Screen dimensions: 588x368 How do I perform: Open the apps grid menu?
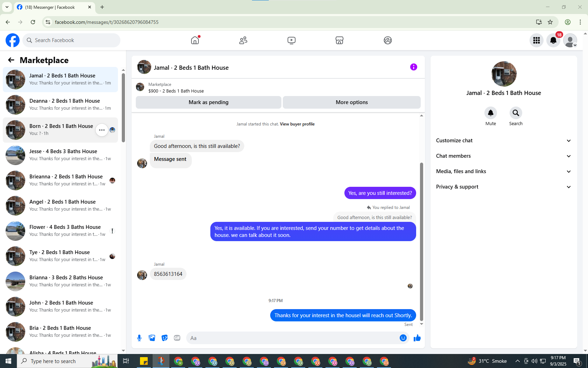537,40
